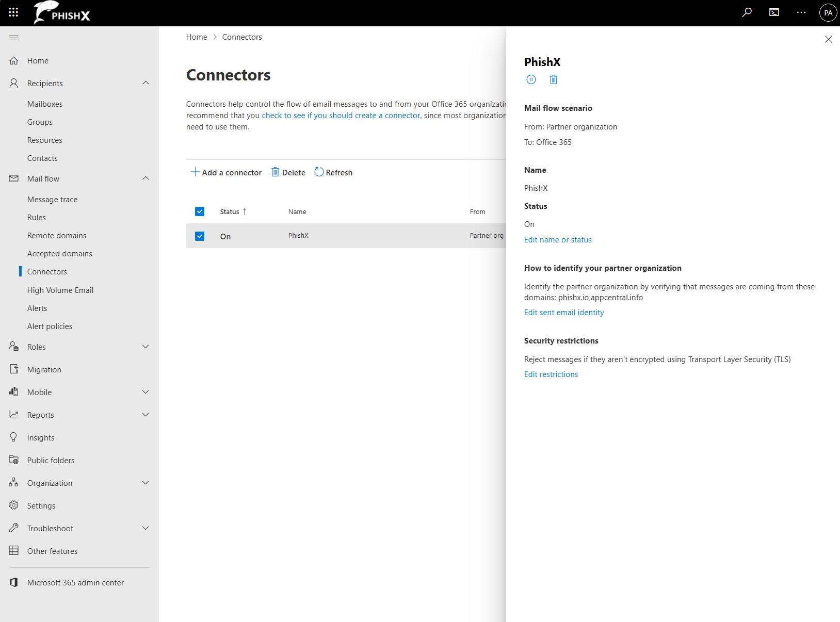Open Message trace in the sidebar
Screen dimensions: 840x622
pyautogui.click(x=52, y=199)
